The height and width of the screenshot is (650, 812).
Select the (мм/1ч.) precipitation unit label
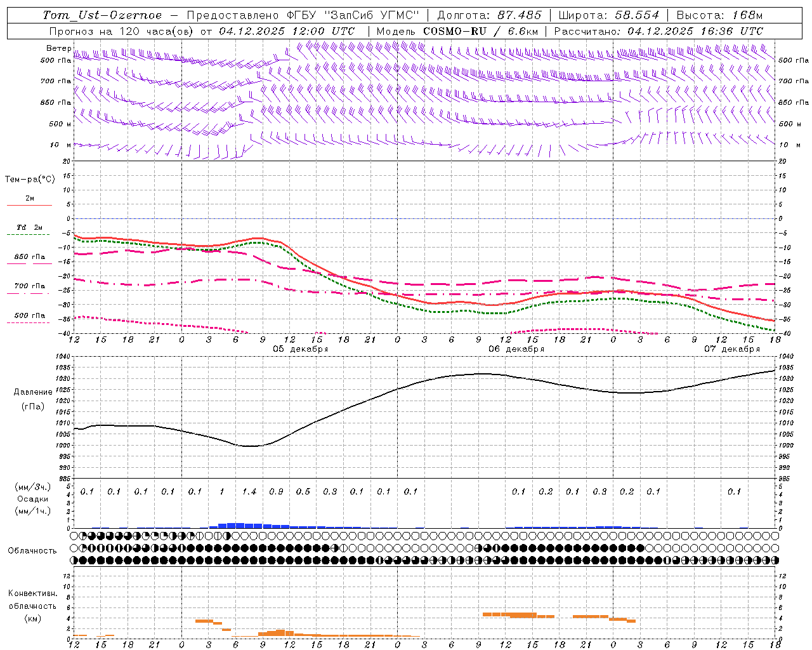pyautogui.click(x=32, y=511)
